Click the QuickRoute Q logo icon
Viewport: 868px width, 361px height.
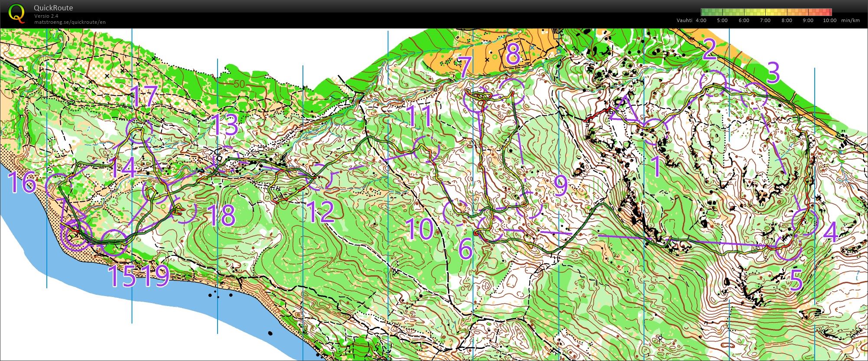click(x=17, y=13)
